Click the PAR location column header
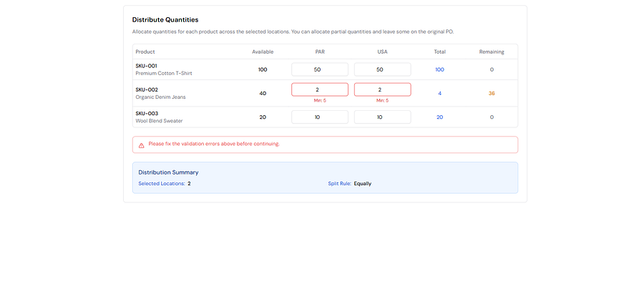644x284 pixels. 320,52
